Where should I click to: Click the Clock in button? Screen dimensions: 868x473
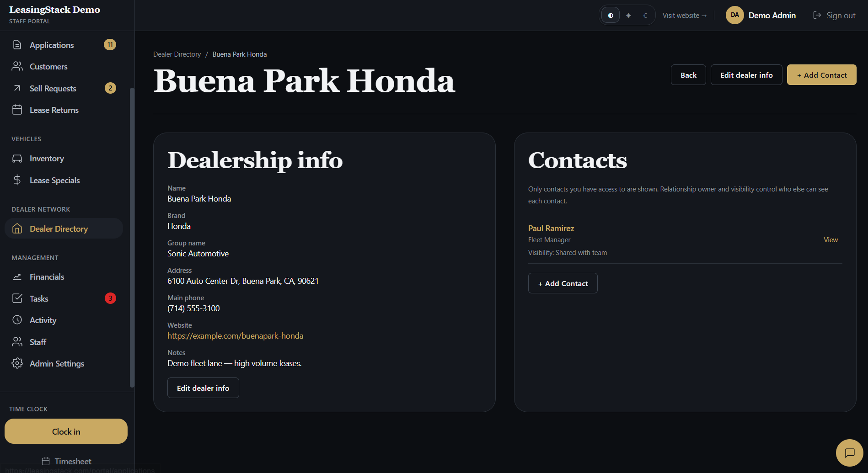[66, 431]
